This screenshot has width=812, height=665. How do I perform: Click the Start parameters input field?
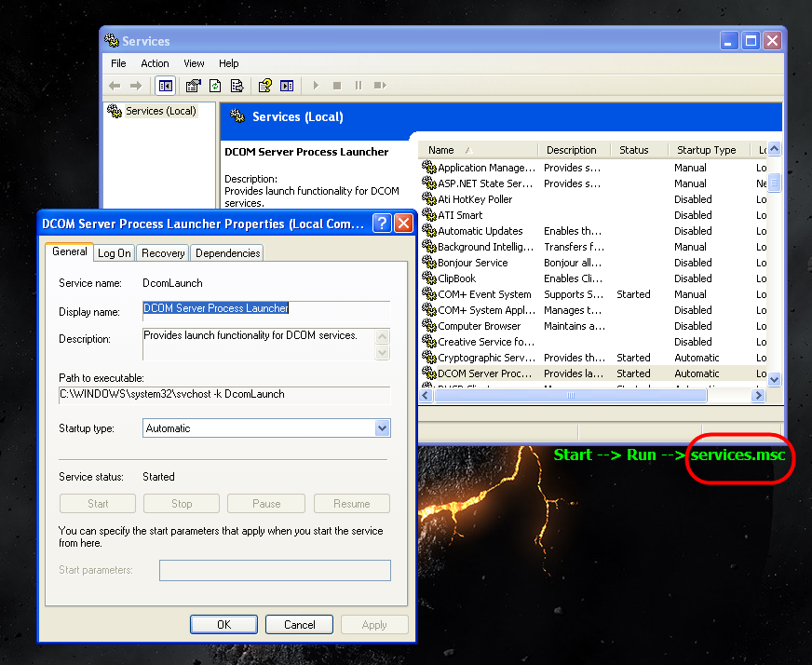click(275, 570)
